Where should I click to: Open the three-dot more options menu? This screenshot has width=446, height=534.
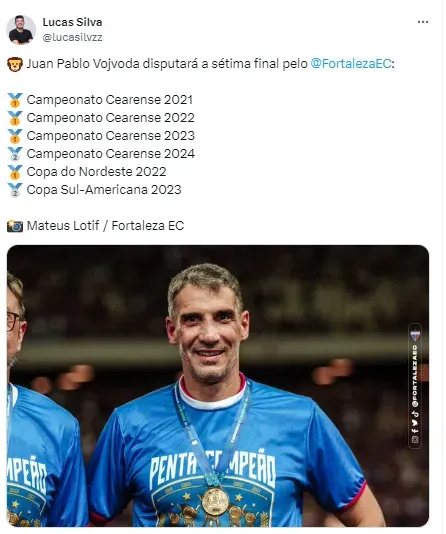423,22
